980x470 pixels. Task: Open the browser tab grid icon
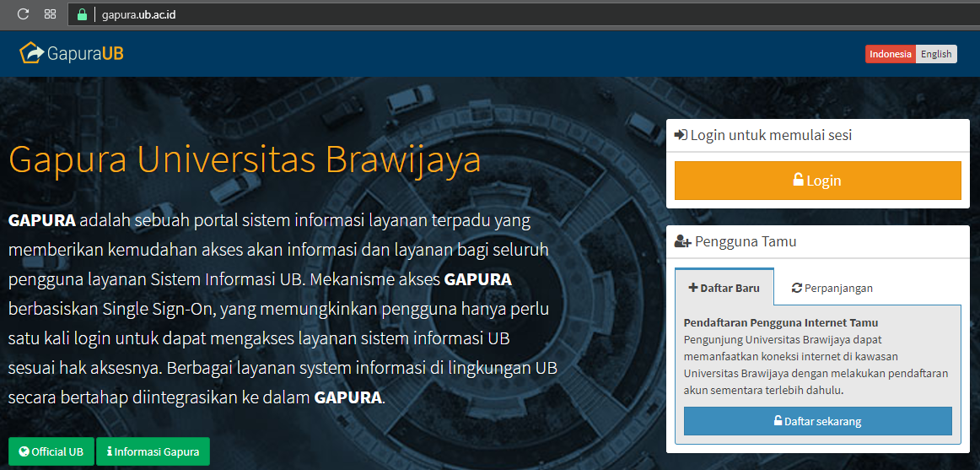click(x=51, y=14)
